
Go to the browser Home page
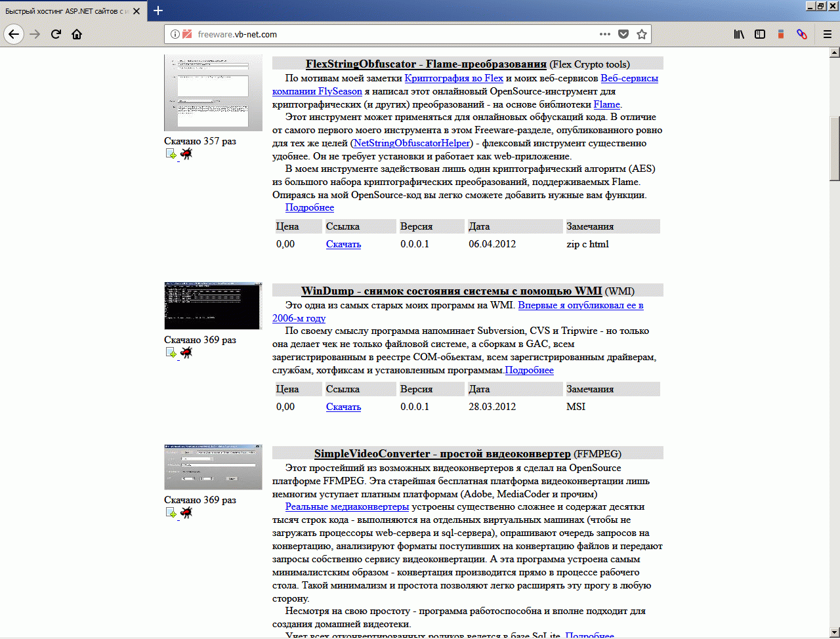click(77, 34)
